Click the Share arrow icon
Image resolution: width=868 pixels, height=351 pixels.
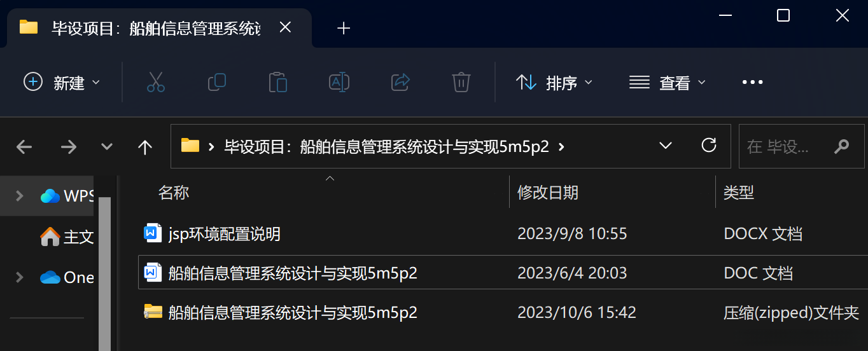click(x=400, y=82)
